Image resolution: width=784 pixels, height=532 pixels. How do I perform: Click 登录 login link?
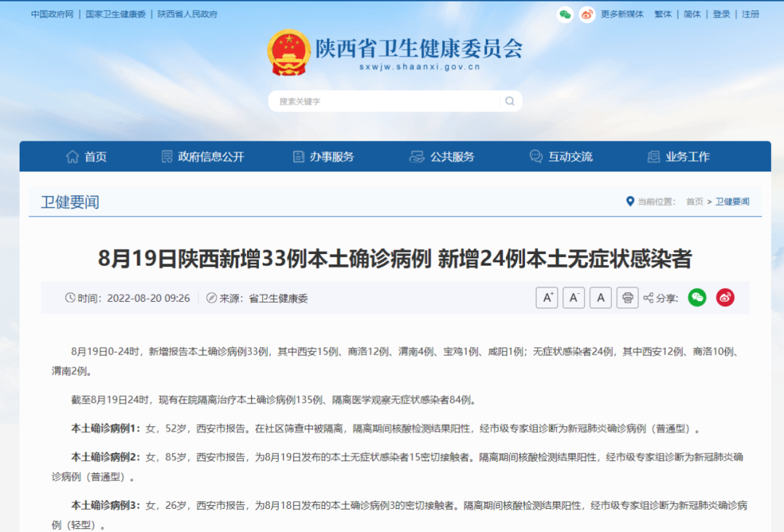click(722, 14)
